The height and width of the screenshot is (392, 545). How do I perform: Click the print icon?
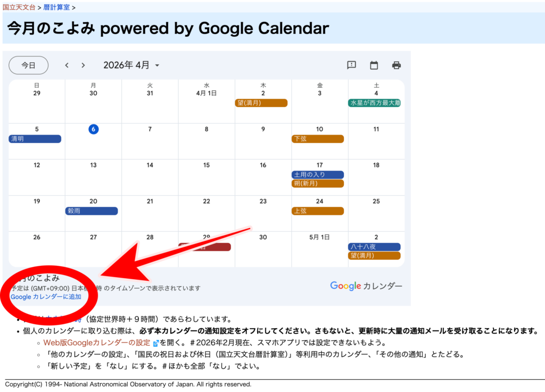[397, 65]
